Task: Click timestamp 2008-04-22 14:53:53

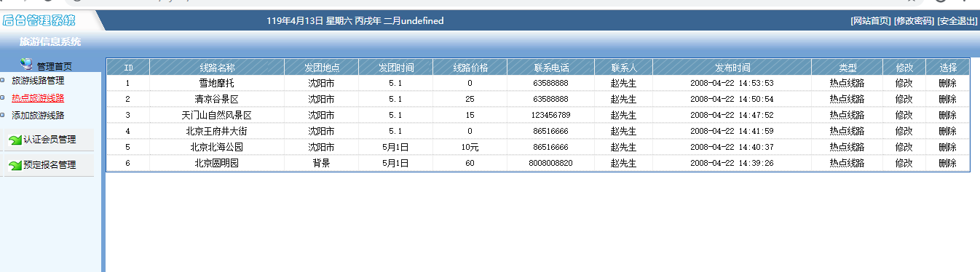Action: (732, 83)
